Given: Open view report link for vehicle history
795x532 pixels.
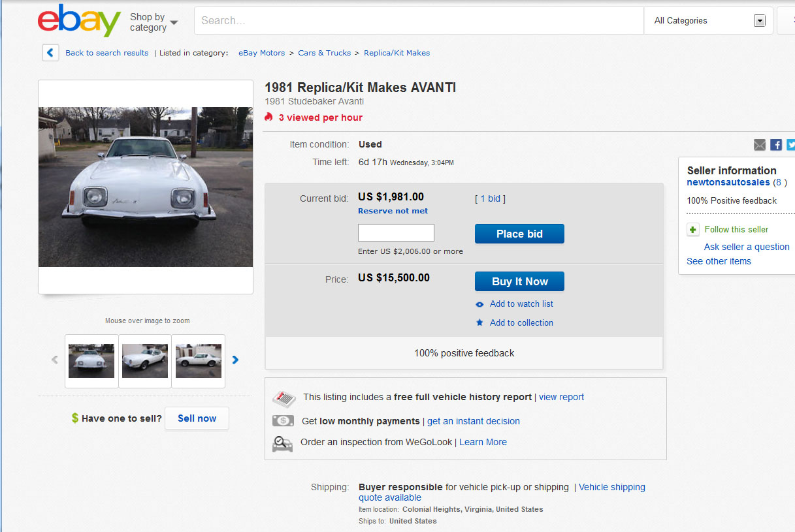Looking at the screenshot, I should pos(561,397).
